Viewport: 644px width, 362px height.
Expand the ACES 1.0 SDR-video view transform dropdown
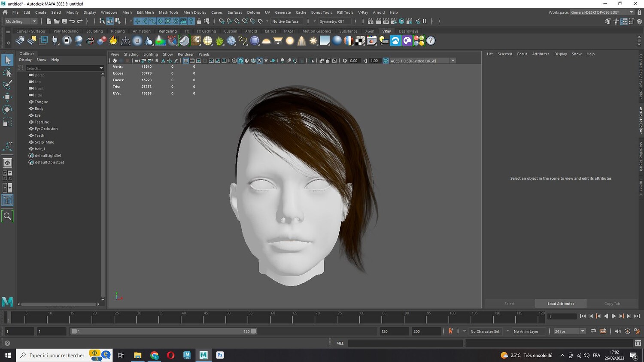coord(453,61)
